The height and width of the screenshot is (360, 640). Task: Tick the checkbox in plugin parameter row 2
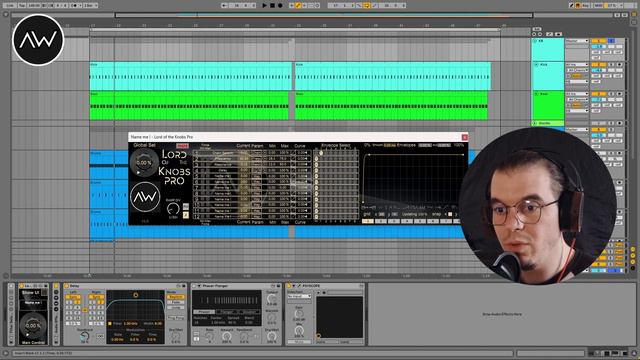[293, 158]
